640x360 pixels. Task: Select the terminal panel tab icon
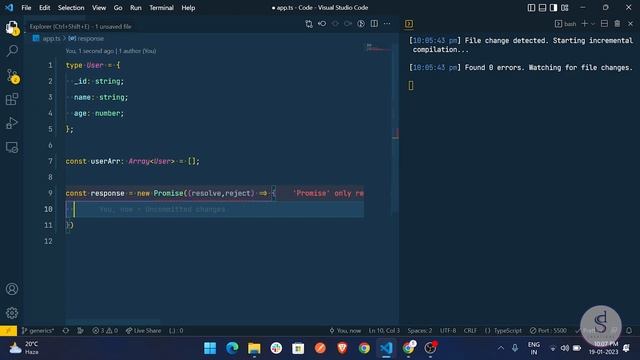point(409,24)
